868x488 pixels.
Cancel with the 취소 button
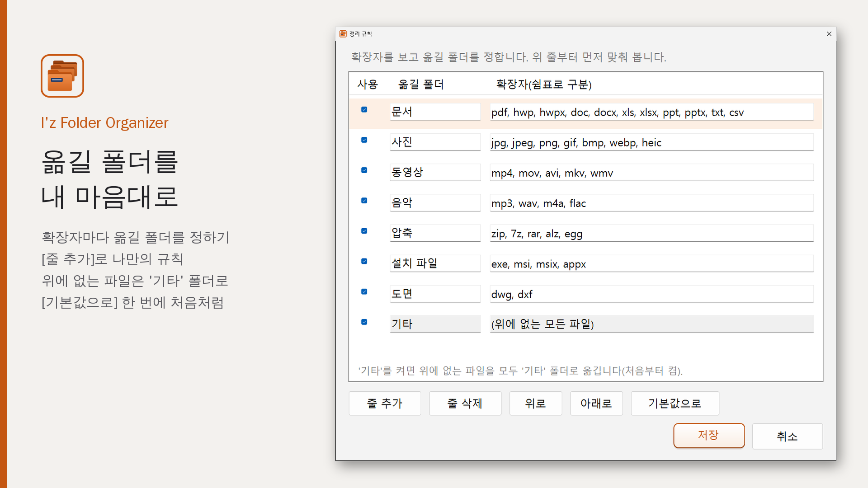click(x=788, y=436)
